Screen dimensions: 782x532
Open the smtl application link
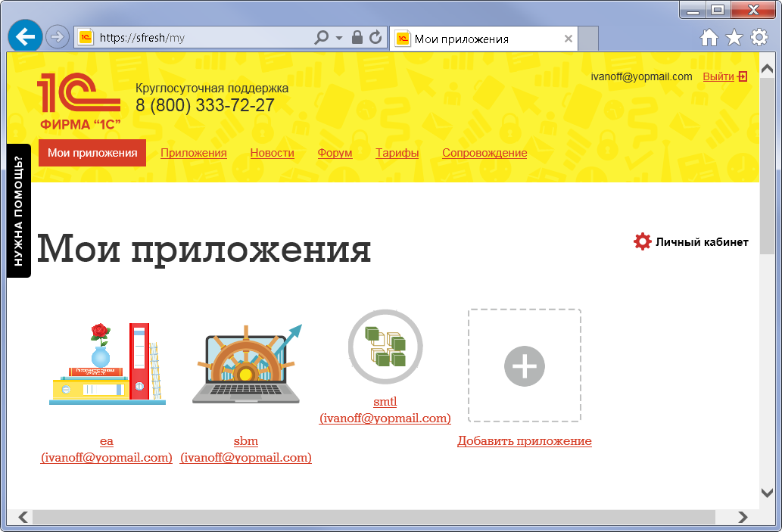pos(385,410)
